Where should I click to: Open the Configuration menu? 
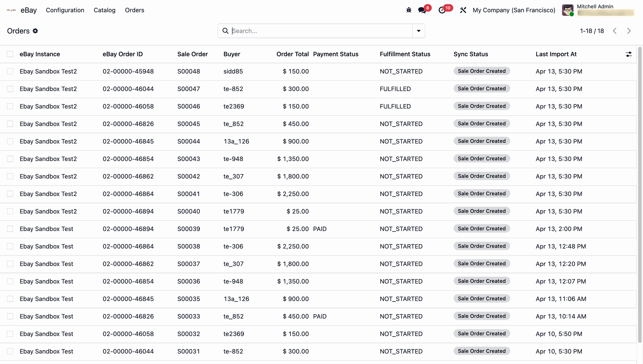pos(65,10)
